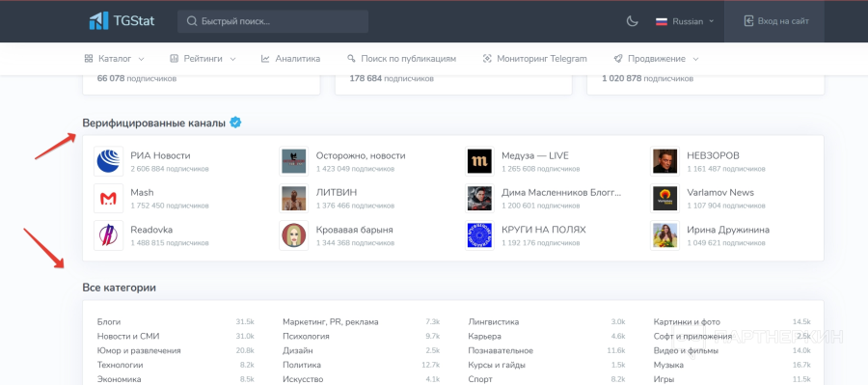
Task: Select the Искусство category
Action: tap(303, 379)
